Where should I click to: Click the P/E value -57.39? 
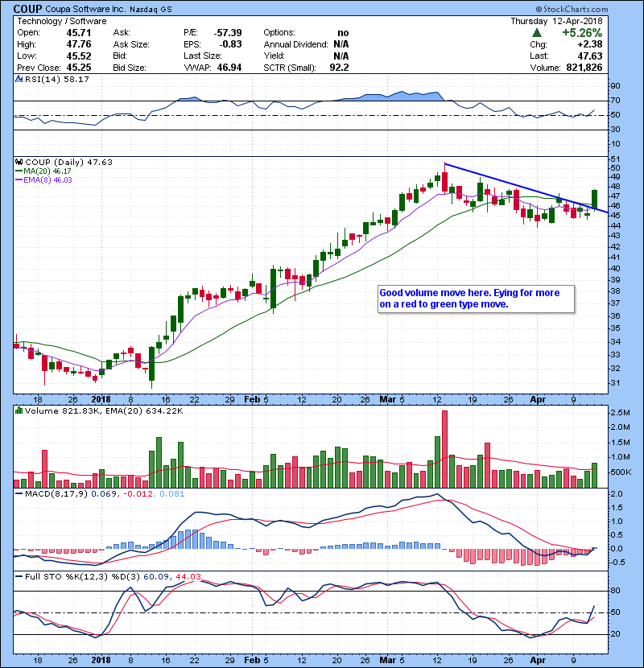(228, 33)
